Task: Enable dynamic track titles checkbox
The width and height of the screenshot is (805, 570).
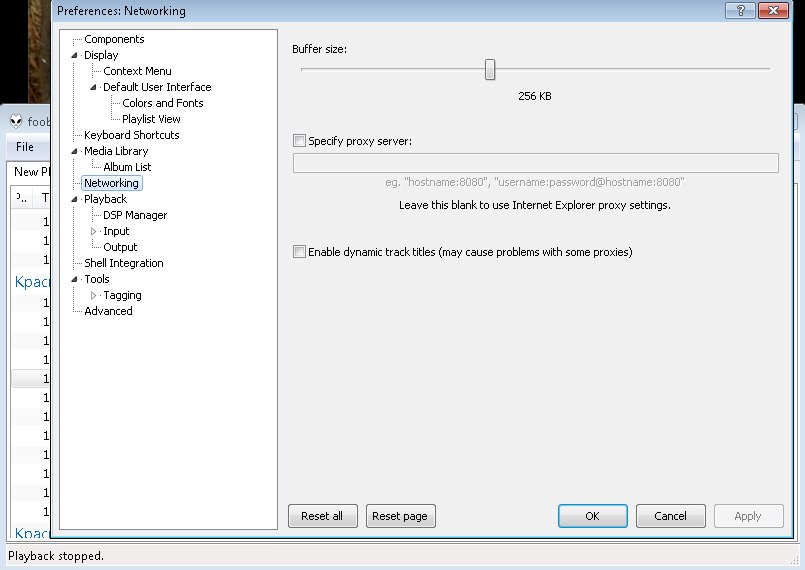Action: pyautogui.click(x=299, y=252)
